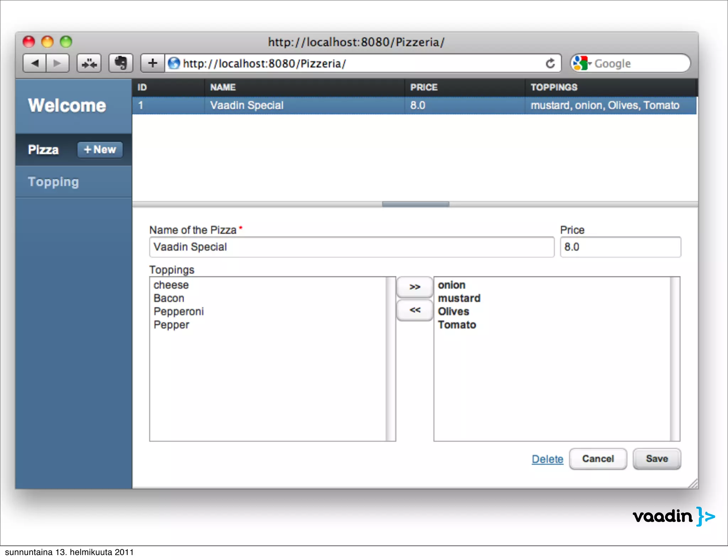Select Pepper in available toppings list
Image resolution: width=728 pixels, height=560 pixels.
[171, 325]
